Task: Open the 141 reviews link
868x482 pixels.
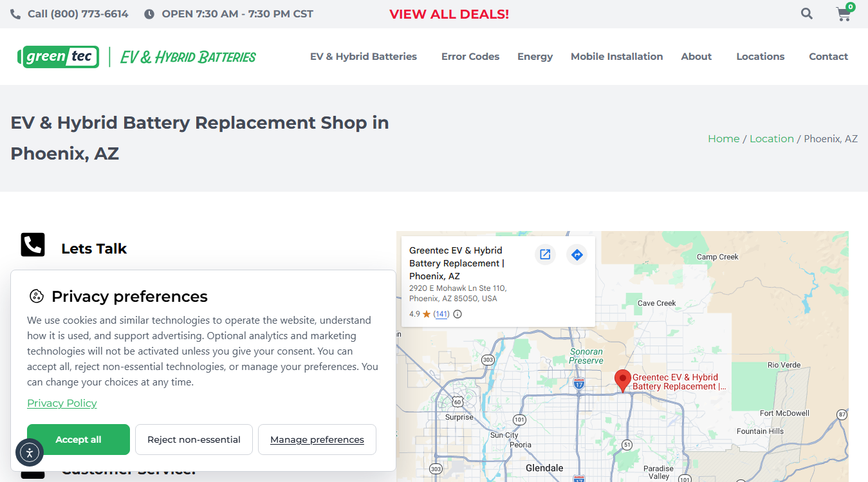Action: (441, 314)
